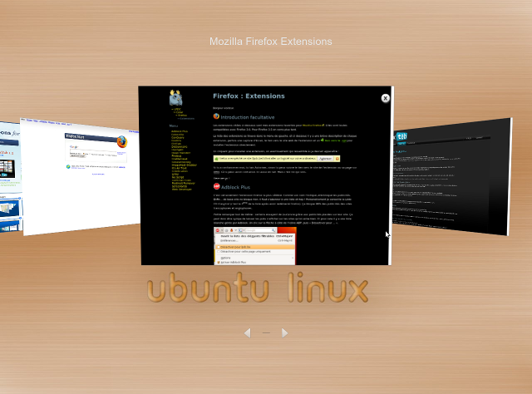Select the Firefox Start page thumbnail
Screen dimensions: 532x394
tap(81, 176)
